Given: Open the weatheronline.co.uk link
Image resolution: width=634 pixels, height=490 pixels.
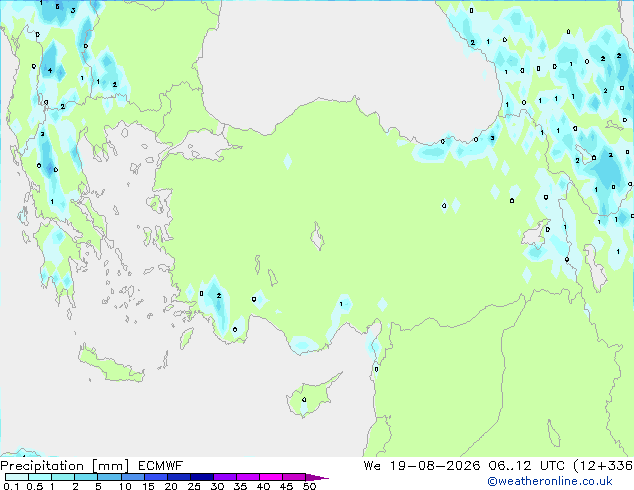Looking at the screenshot, I should [550, 481].
